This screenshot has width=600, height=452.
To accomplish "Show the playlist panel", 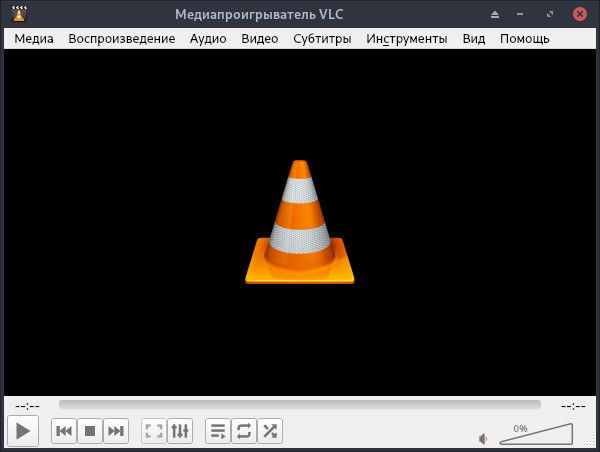I will click(x=218, y=431).
